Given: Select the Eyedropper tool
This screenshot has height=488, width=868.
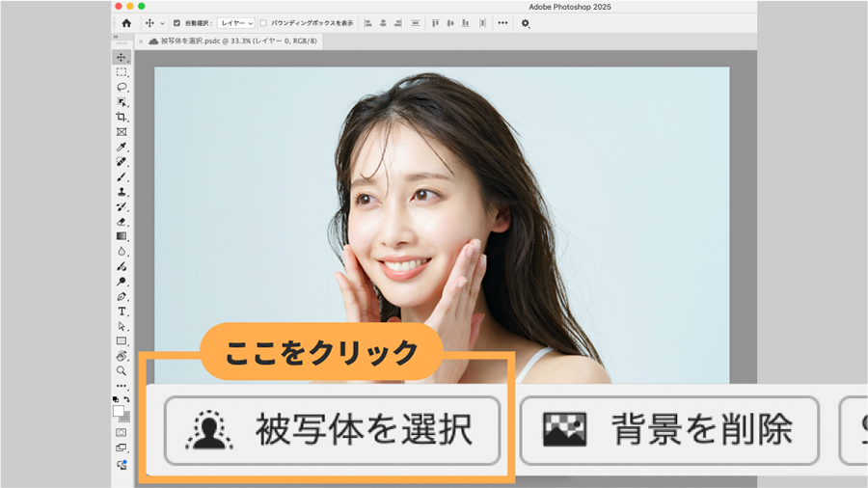Looking at the screenshot, I should (122, 147).
